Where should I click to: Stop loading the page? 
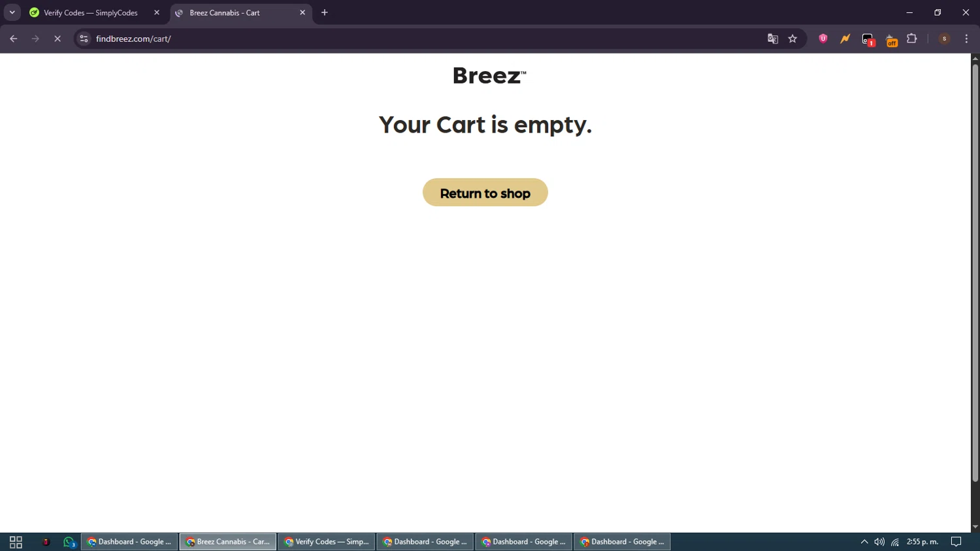[57, 39]
